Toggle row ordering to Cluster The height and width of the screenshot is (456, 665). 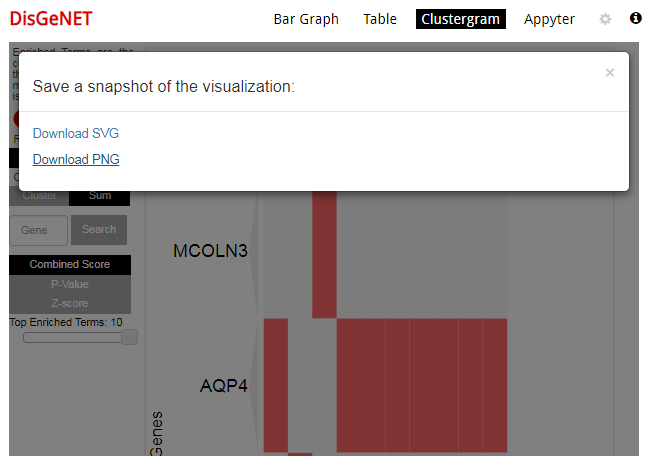(x=39, y=196)
